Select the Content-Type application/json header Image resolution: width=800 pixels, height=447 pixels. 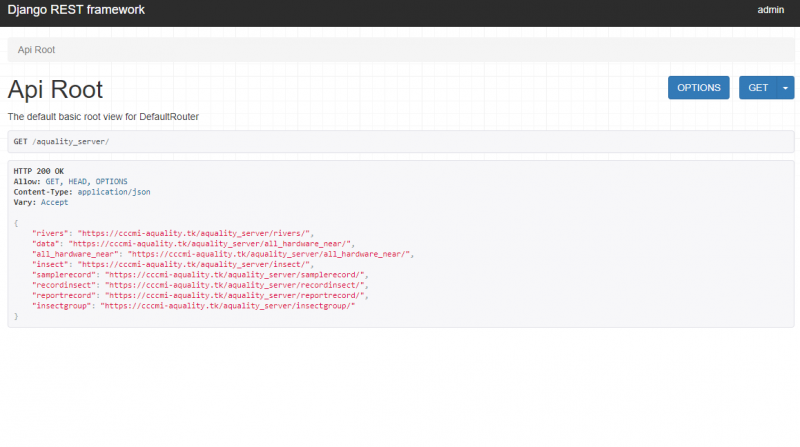[82, 192]
